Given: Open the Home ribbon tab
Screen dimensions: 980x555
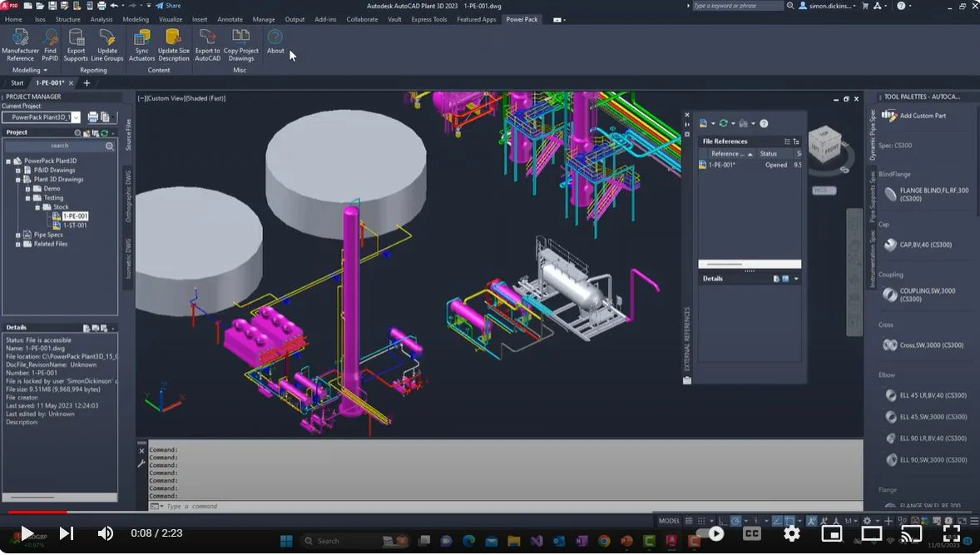Looking at the screenshot, I should coord(13,19).
